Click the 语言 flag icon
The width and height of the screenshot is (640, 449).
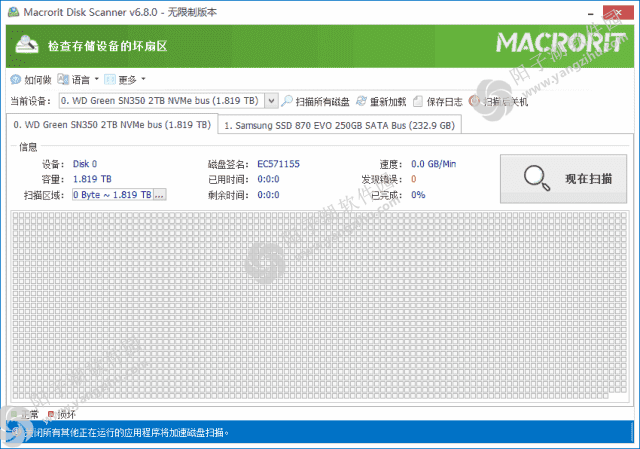click(63, 79)
